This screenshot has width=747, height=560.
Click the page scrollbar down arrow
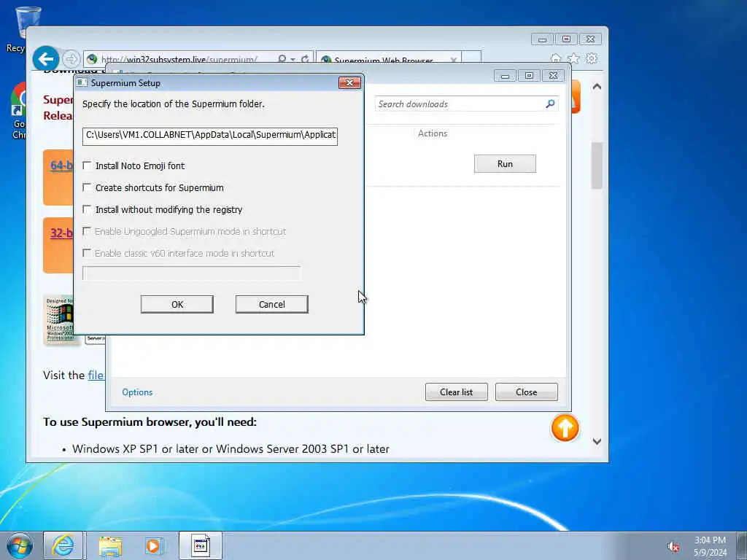click(597, 441)
